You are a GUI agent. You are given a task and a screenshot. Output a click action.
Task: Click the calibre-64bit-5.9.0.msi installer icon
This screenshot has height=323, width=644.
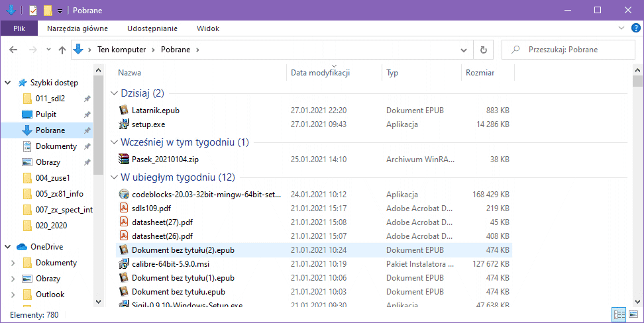point(123,263)
